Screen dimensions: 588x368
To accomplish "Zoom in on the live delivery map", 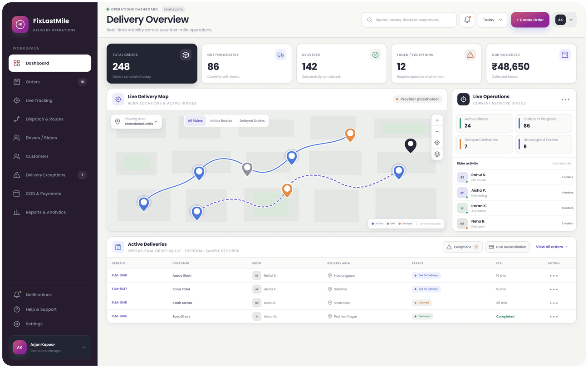I will pos(437,120).
